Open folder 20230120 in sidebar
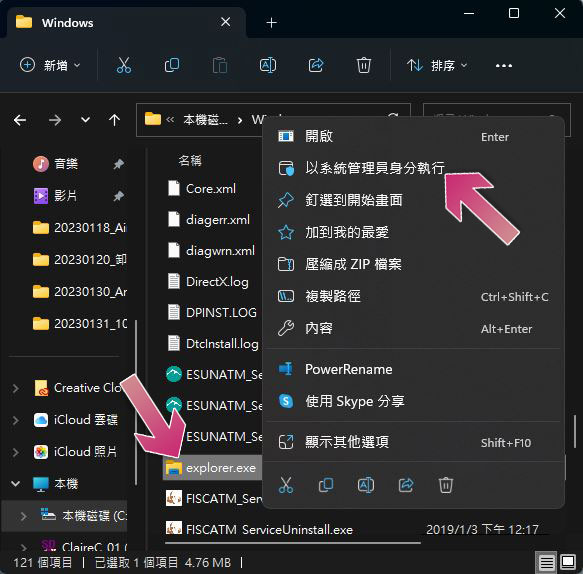 80,259
